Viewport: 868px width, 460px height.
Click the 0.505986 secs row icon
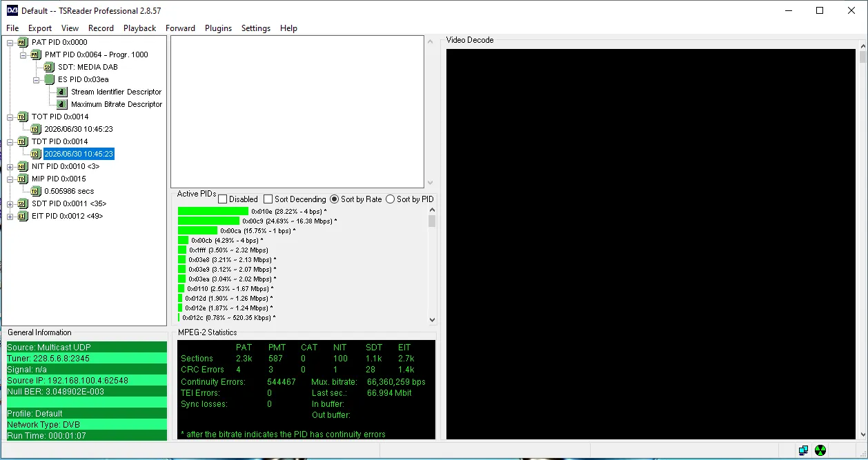tap(36, 191)
